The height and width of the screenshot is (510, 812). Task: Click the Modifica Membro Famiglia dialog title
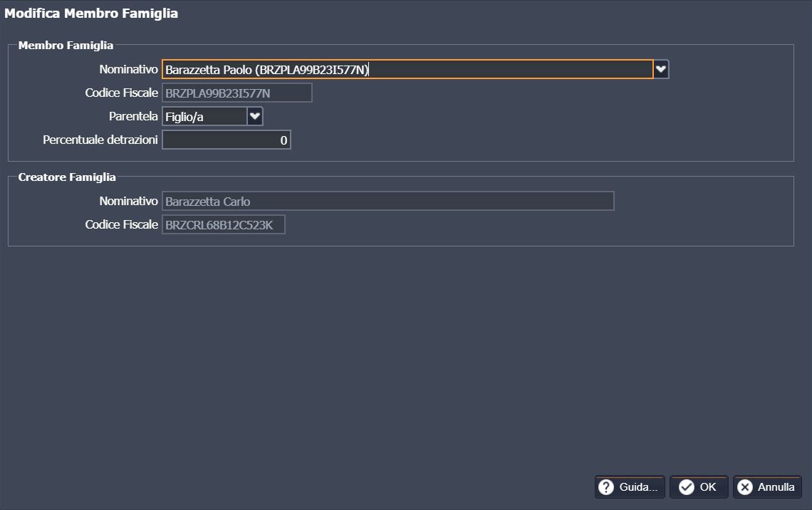(x=91, y=14)
